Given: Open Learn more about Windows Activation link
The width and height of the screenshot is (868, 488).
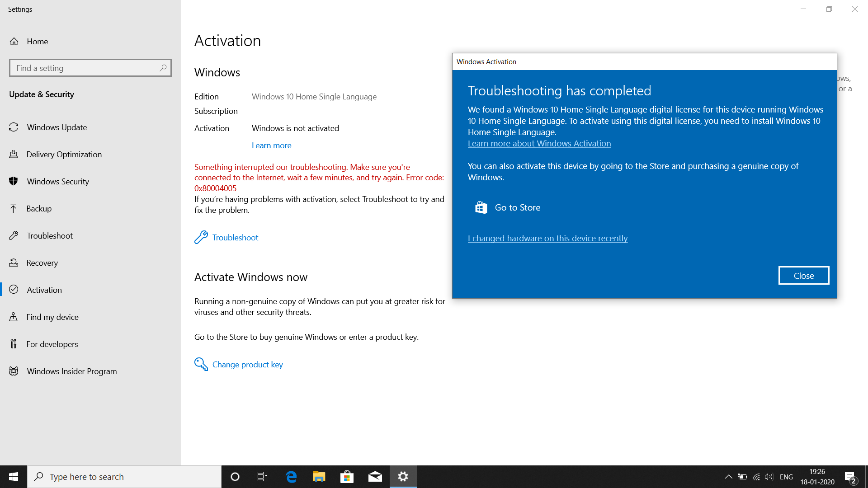Looking at the screenshot, I should pos(539,144).
